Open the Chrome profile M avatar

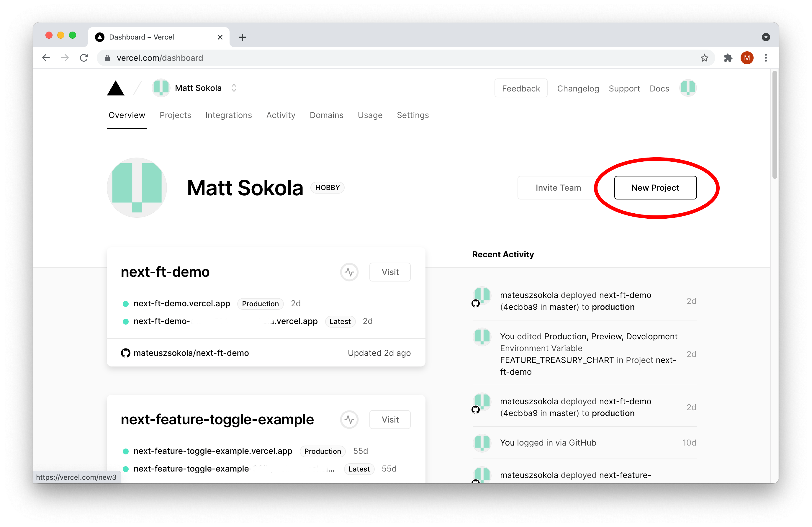[747, 58]
